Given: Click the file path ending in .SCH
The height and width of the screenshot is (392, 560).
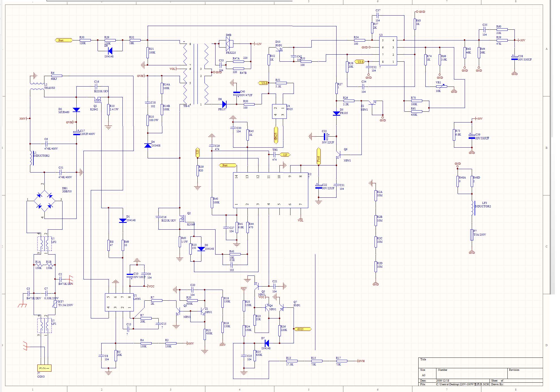Looking at the screenshot, I should pos(462,384).
